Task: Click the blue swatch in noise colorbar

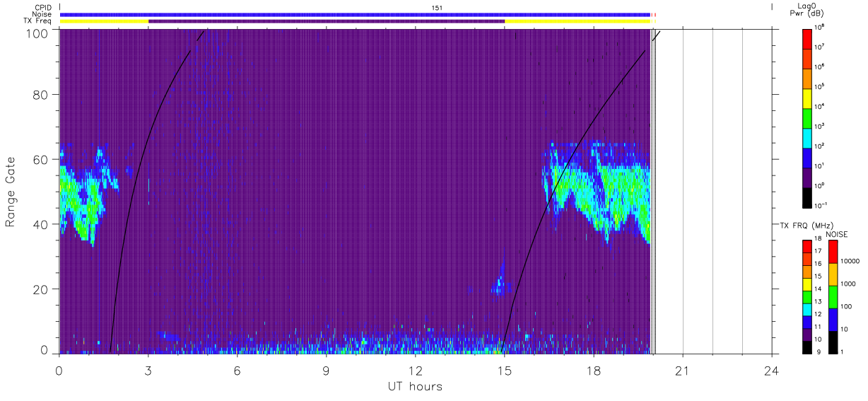Action: tap(833, 320)
